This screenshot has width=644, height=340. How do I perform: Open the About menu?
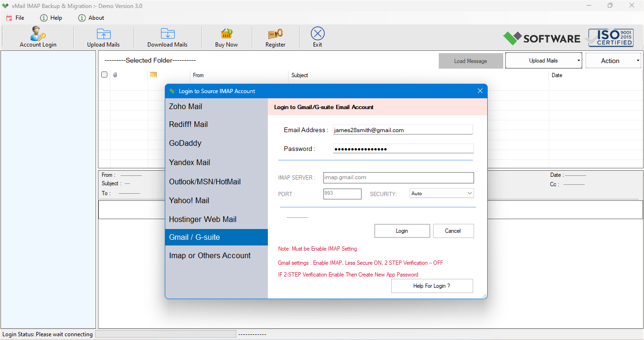(x=91, y=18)
